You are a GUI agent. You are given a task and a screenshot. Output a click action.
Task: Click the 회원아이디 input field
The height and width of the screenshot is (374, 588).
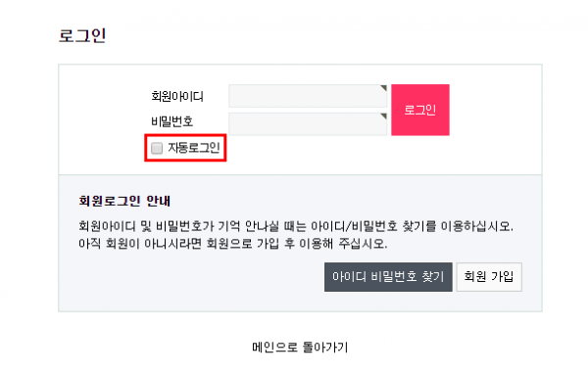[x=308, y=96]
